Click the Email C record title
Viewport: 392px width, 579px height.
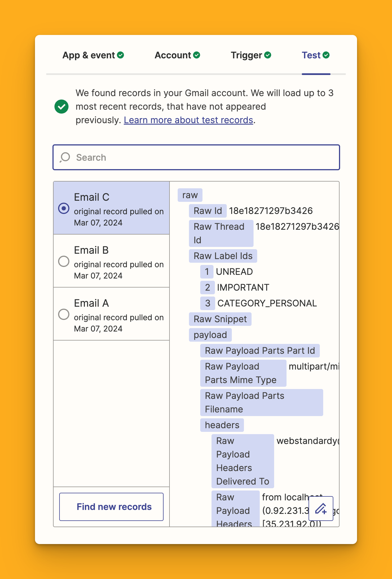point(92,197)
